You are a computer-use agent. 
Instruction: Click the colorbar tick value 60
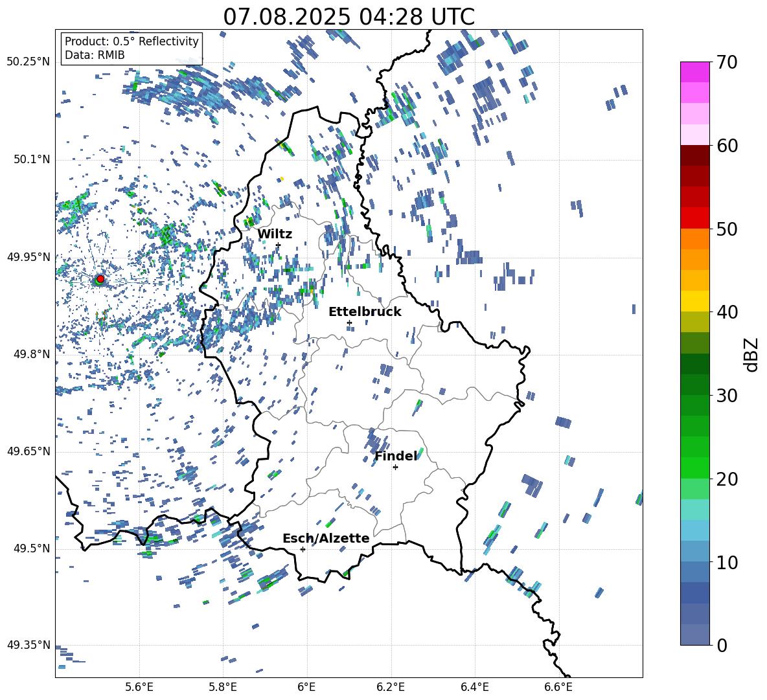click(x=727, y=146)
